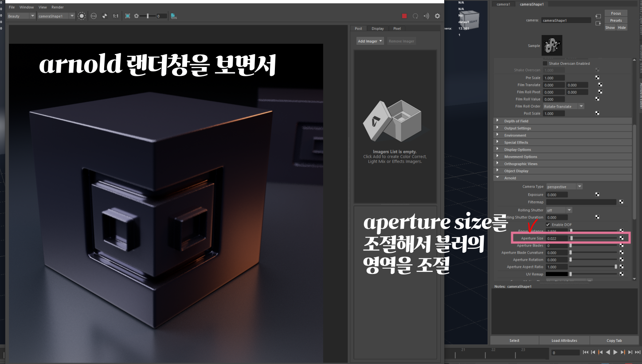Step back one frame in timeline controls
This screenshot has height=364, width=642.
coord(593,352)
